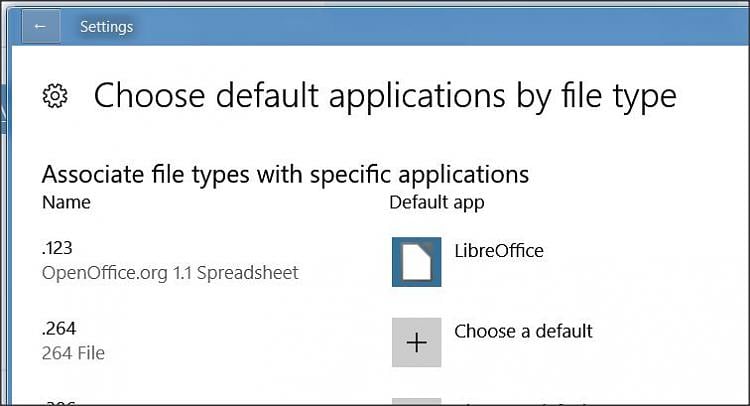
Task: Click the word Spreadsheet under .123
Action: pos(248,273)
